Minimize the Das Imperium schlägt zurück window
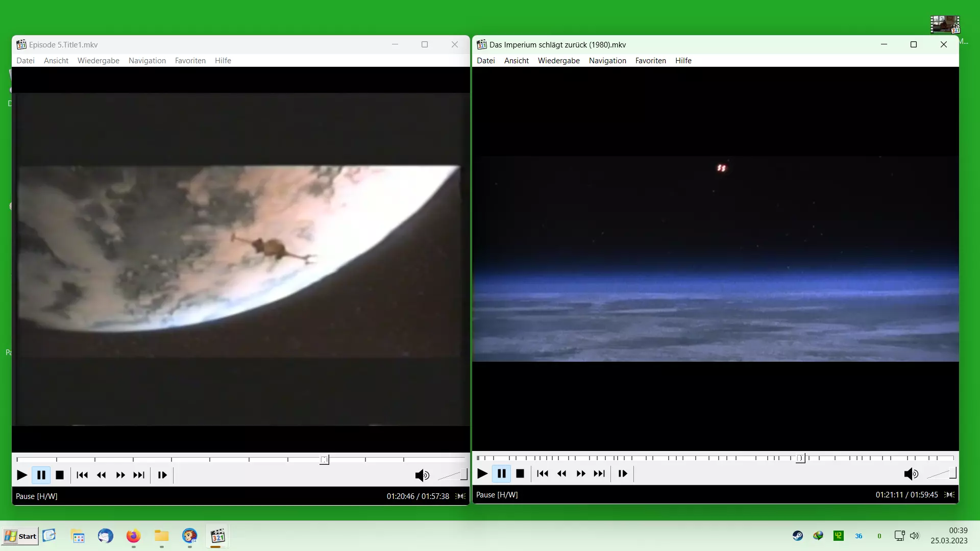Image resolution: width=980 pixels, height=551 pixels. [x=884, y=44]
